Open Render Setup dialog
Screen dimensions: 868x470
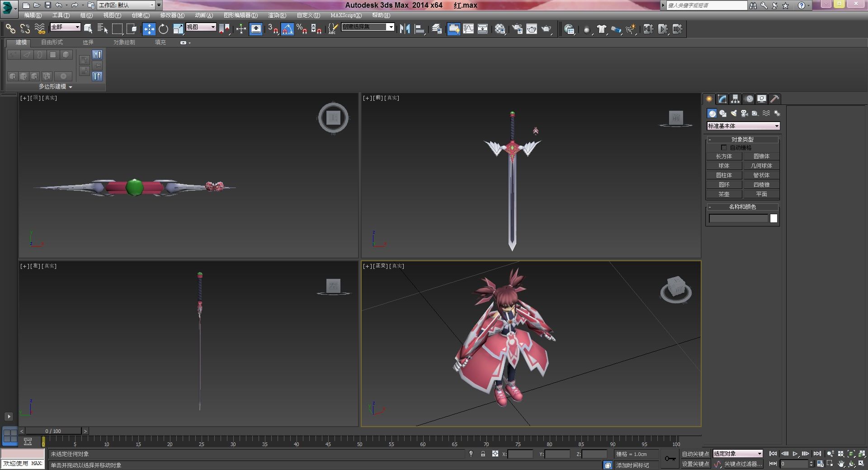point(517,29)
